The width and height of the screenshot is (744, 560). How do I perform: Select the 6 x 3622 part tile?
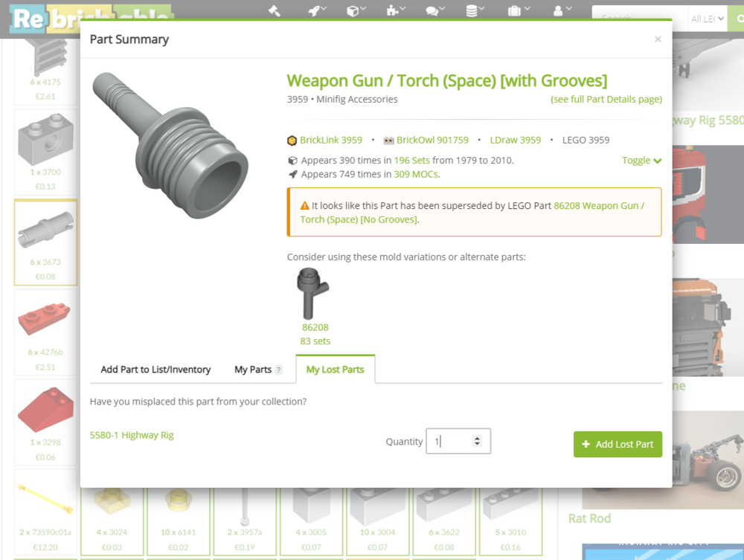[444, 521]
